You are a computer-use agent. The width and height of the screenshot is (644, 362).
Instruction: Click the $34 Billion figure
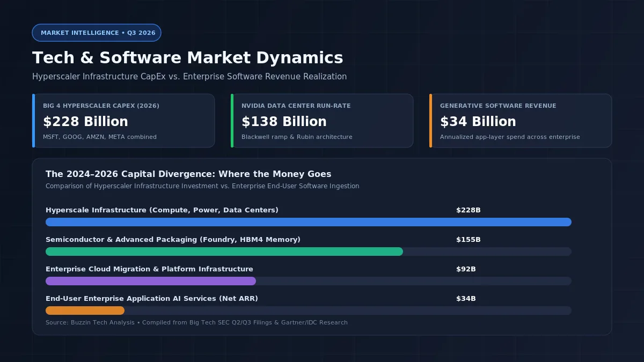(478, 122)
